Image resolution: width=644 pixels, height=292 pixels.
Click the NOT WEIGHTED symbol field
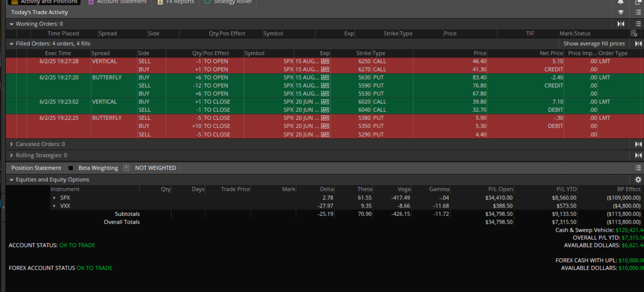(155, 168)
